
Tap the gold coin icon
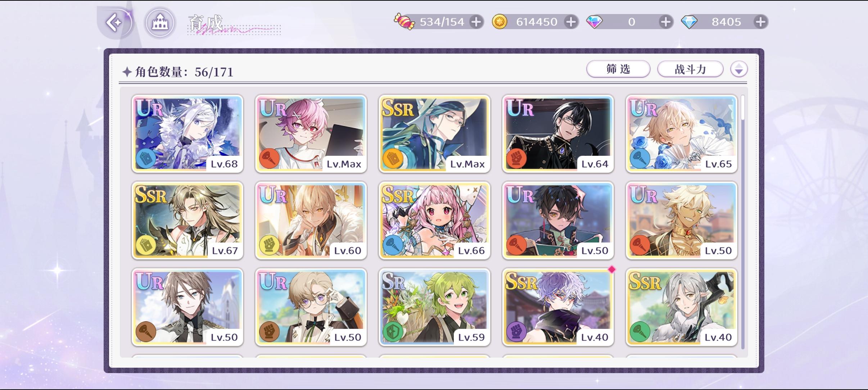tap(499, 22)
